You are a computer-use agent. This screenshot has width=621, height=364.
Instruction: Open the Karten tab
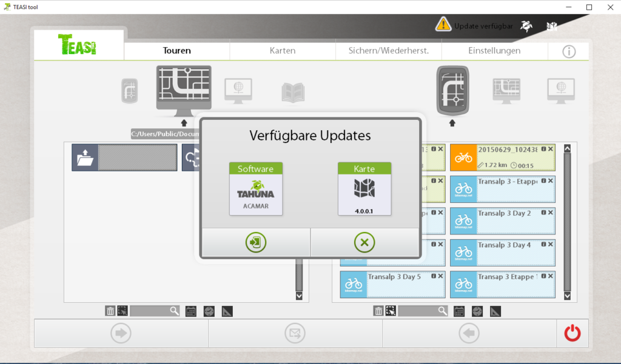click(x=283, y=51)
